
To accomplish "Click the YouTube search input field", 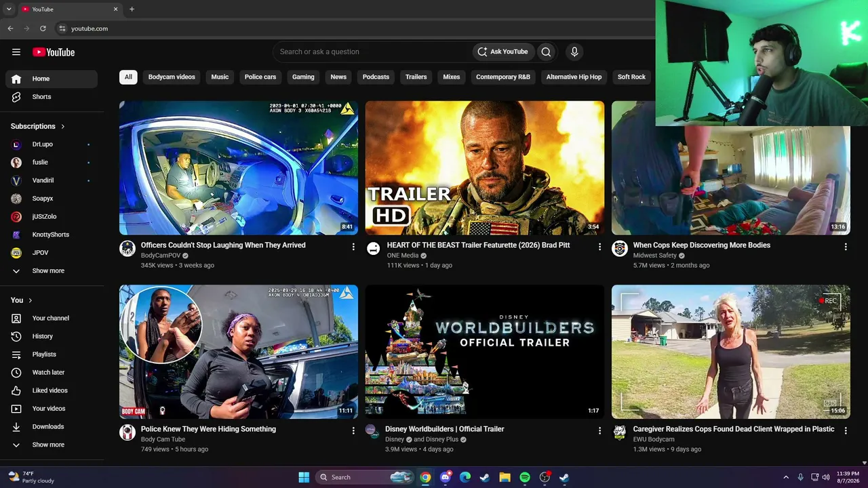I will 373,52.
